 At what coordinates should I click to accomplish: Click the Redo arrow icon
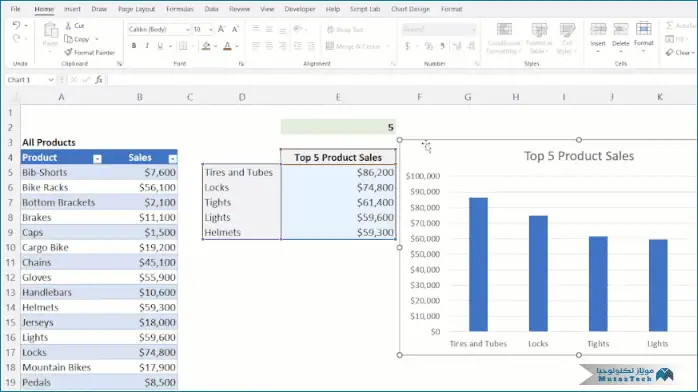tap(16, 39)
